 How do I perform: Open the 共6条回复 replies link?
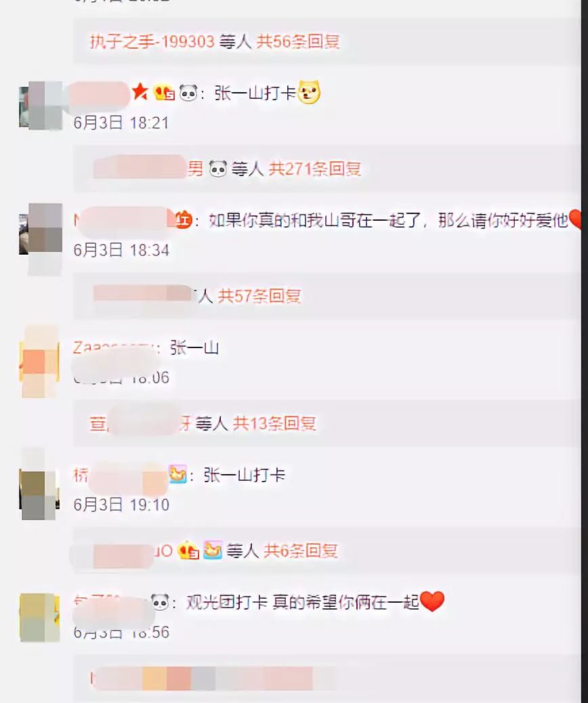[301, 551]
